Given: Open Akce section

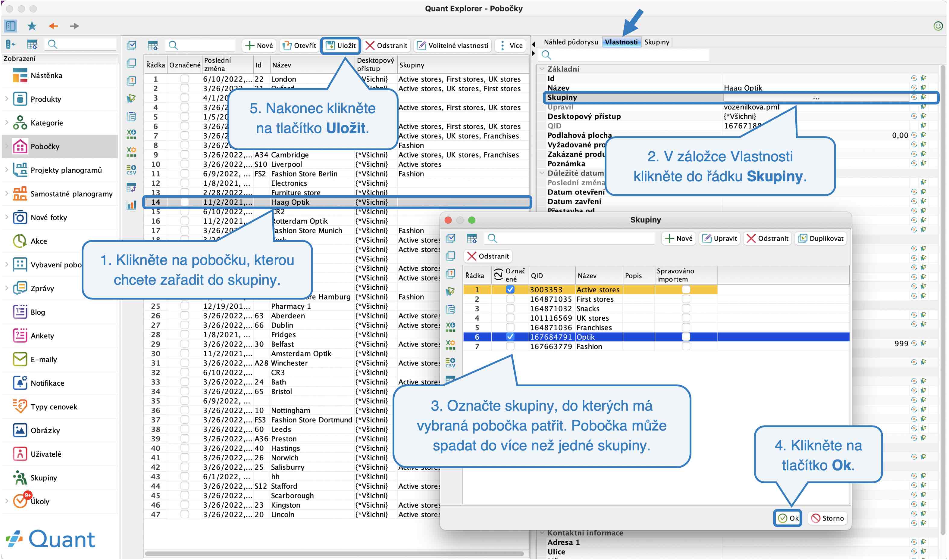Looking at the screenshot, I should tap(39, 241).
